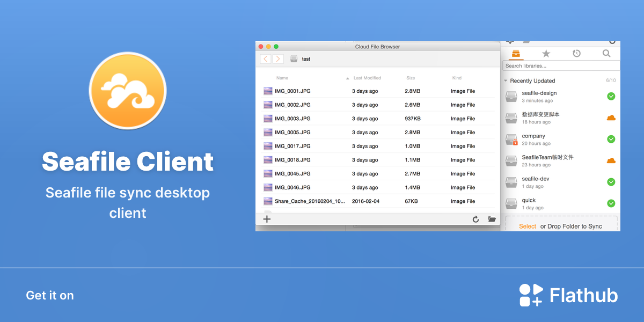Select the file name IMG_0045.JPG

pyautogui.click(x=292, y=174)
